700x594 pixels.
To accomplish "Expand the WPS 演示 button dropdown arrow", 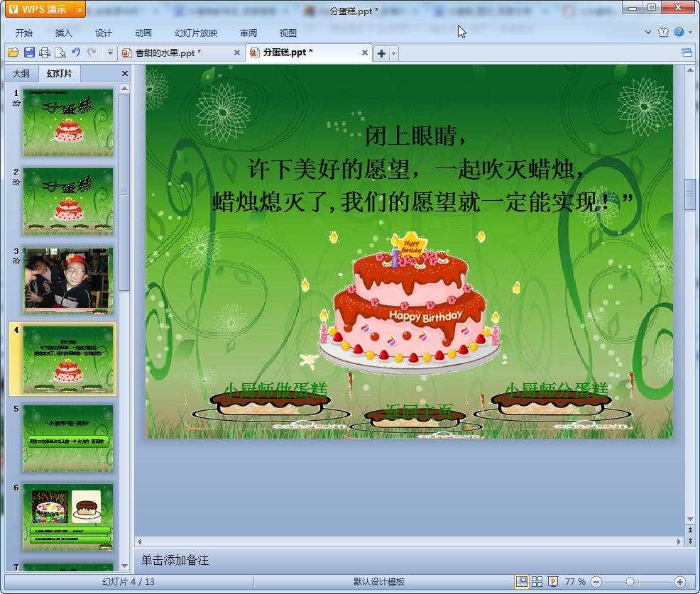I will point(80,9).
